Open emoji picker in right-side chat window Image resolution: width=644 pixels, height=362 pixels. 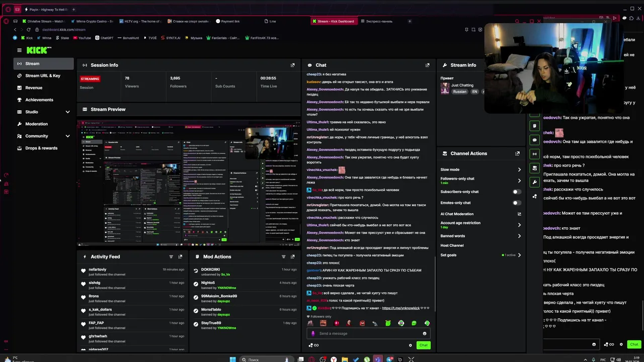(x=594, y=344)
